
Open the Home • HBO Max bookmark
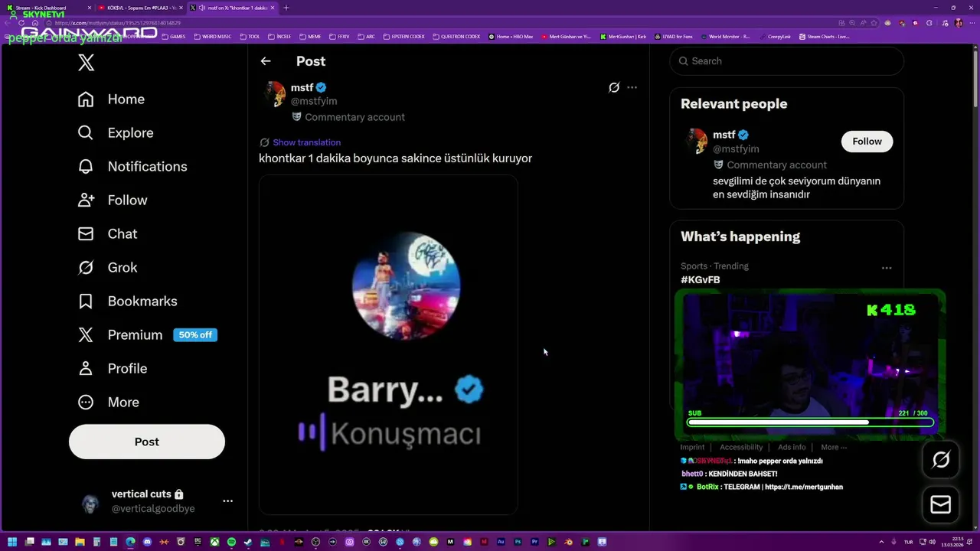pyautogui.click(x=511, y=37)
